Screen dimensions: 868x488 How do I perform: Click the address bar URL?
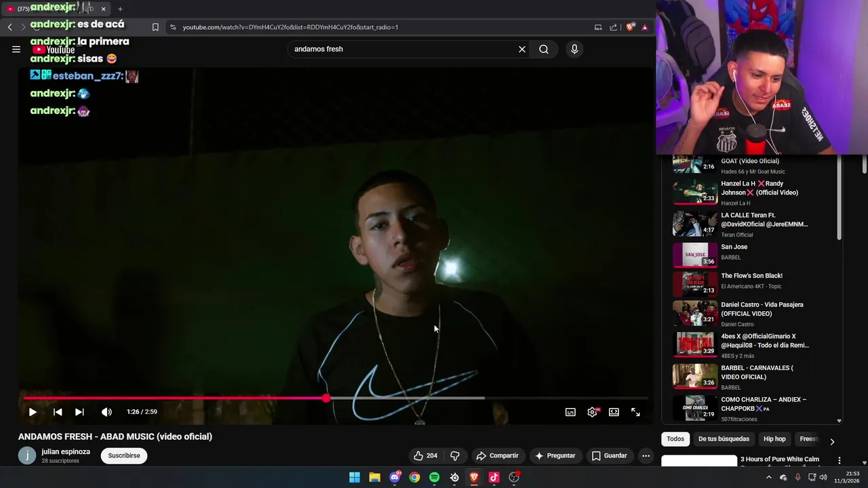(x=290, y=27)
